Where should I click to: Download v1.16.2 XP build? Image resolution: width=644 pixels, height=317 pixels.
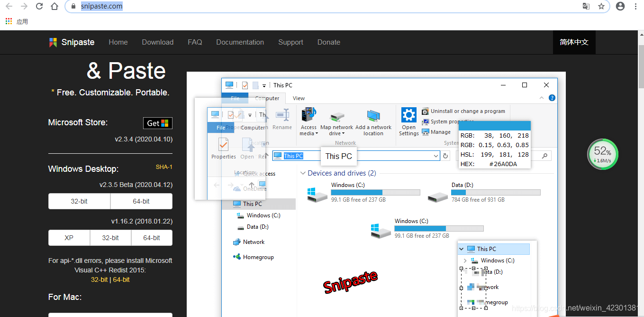[69, 238]
